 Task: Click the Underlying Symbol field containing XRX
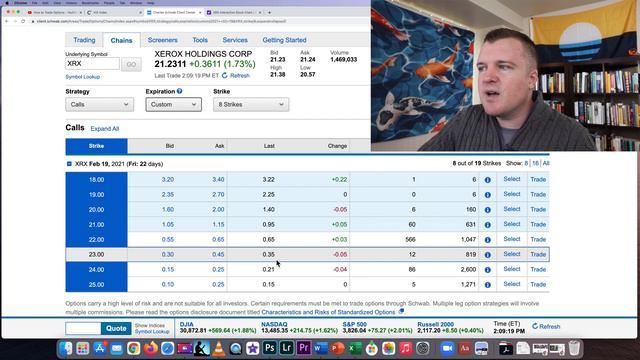point(92,64)
